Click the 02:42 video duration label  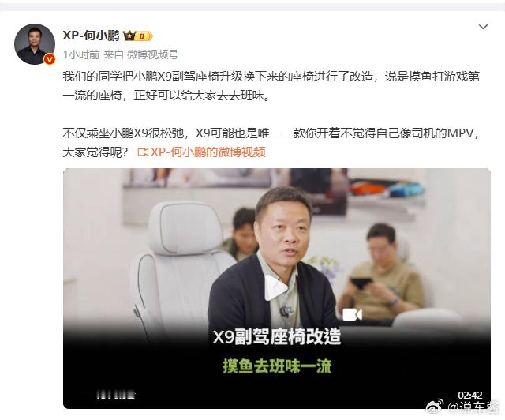pyautogui.click(x=470, y=395)
